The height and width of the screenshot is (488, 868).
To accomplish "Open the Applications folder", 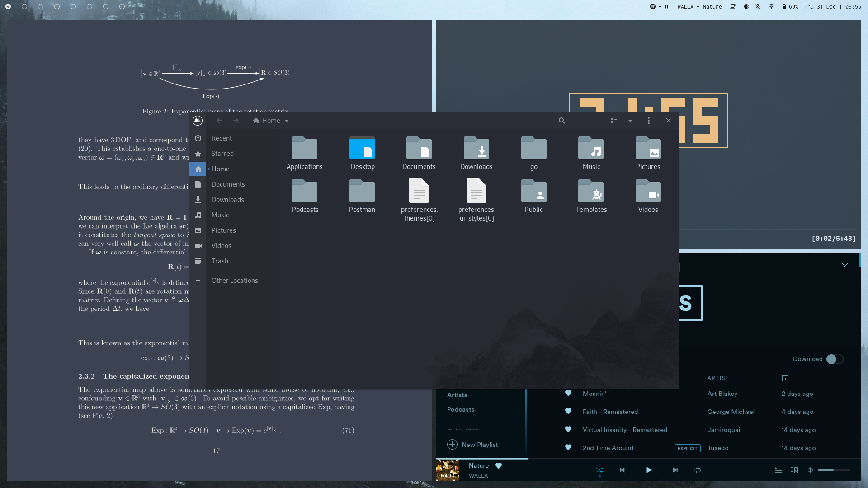I will (x=304, y=153).
